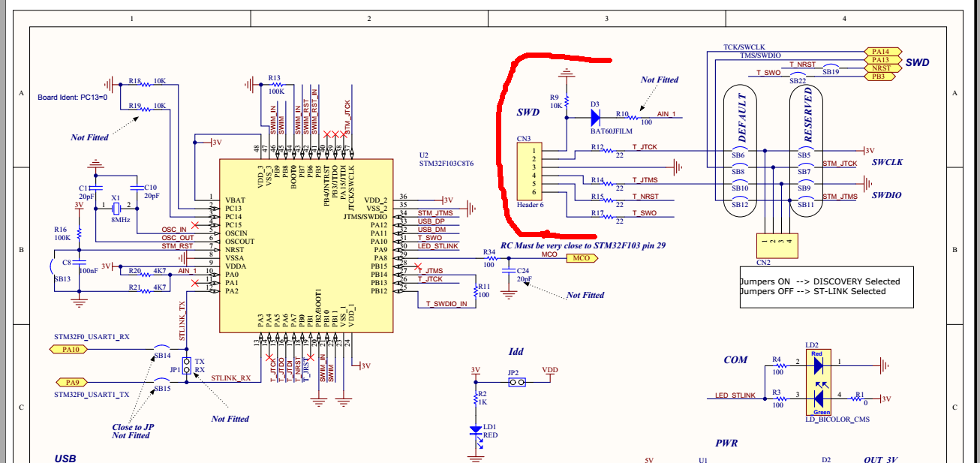
Task: Select resistor R9 10K
Action: point(567,101)
